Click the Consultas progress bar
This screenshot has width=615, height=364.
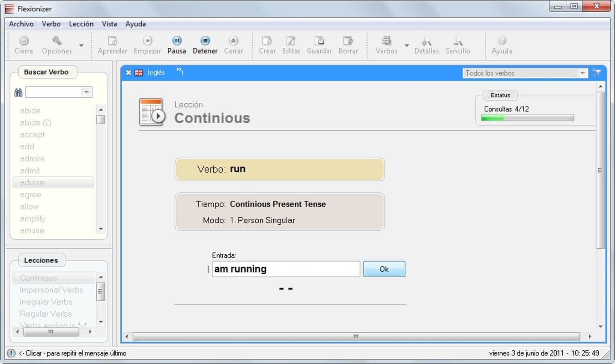pyautogui.click(x=527, y=118)
